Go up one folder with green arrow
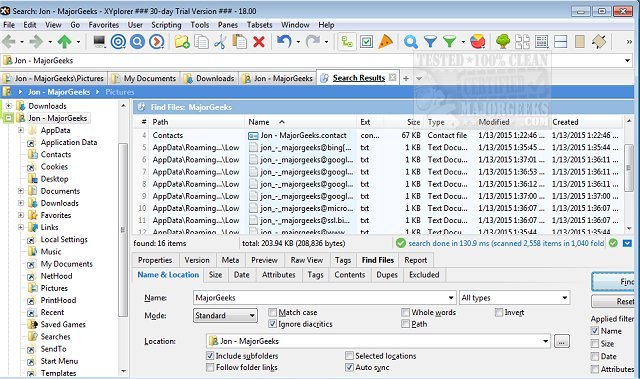The image size is (640, 379). [x=64, y=42]
